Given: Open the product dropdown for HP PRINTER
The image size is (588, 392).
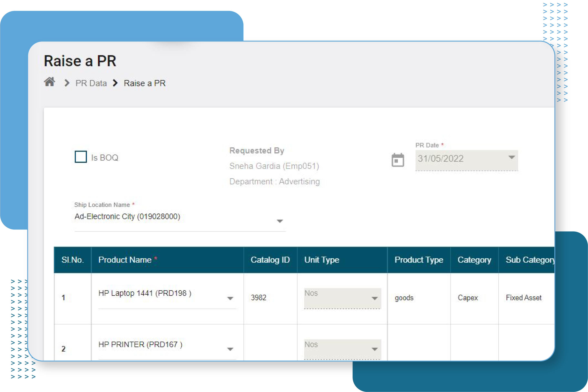Looking at the screenshot, I should [230, 349].
